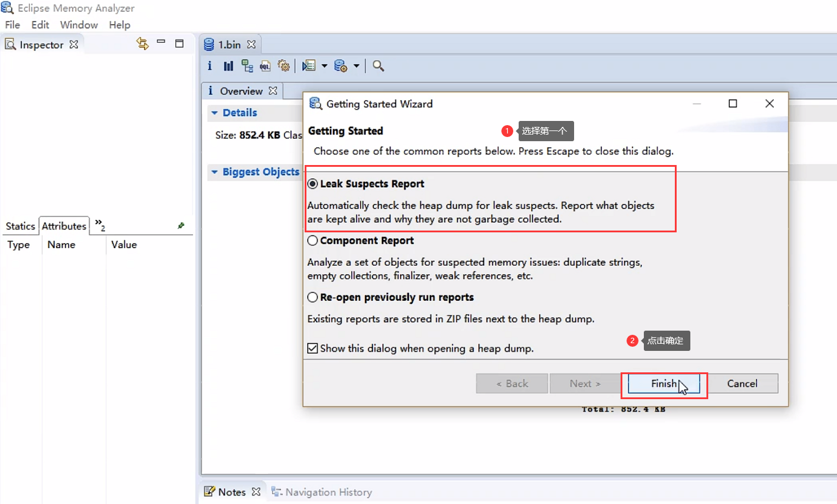The image size is (837, 504).
Task: Open the reports dropdown arrow in toolbar
Action: click(x=324, y=66)
